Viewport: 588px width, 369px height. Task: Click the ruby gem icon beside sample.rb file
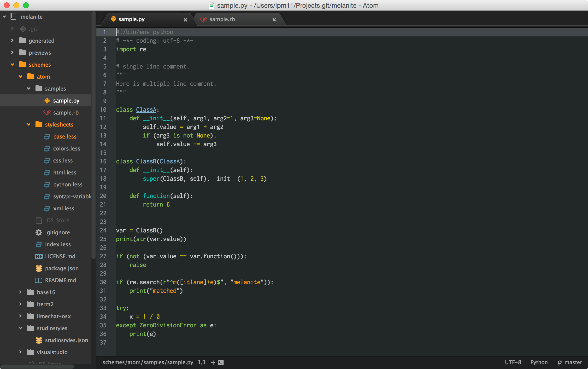(x=47, y=113)
